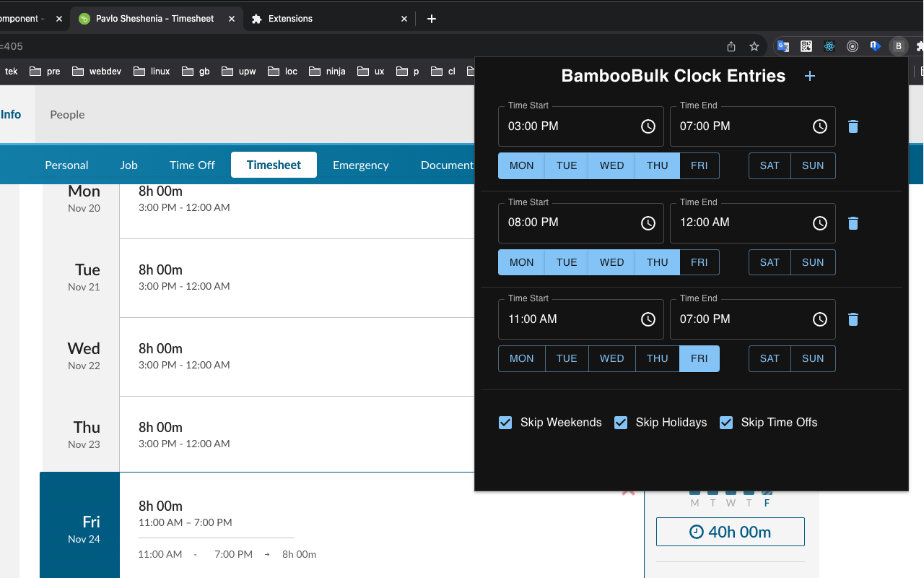Viewport: 924px width, 578px height.
Task: Delete the 08:00 PM to 12:00 AM entry
Action: (853, 223)
